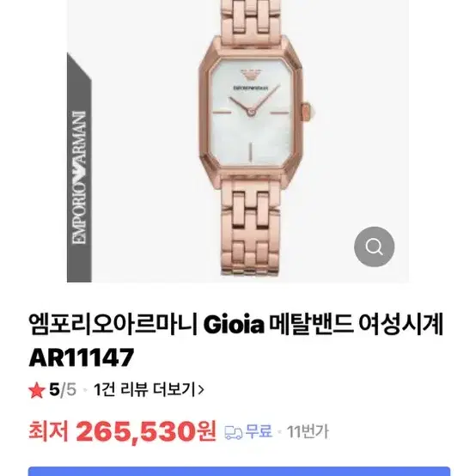This screenshot has height=476, width=476.
Task: Click the red star rating icon
Action: click(x=37, y=390)
